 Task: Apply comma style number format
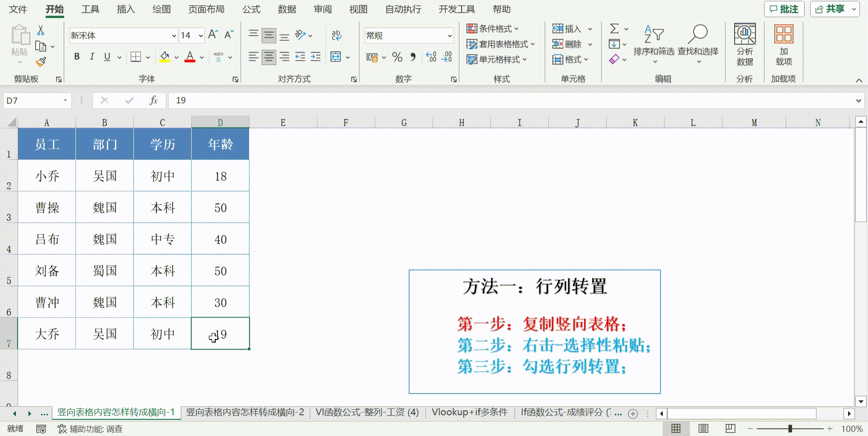coord(413,57)
